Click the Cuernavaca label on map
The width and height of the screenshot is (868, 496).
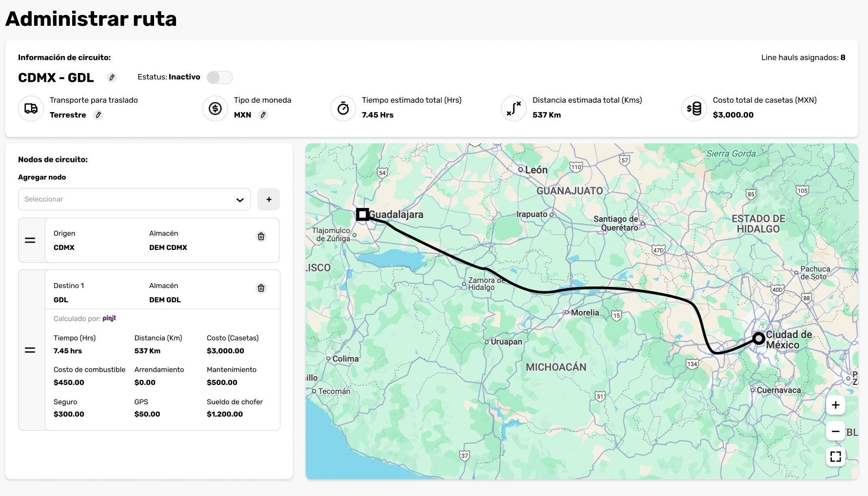(x=778, y=390)
